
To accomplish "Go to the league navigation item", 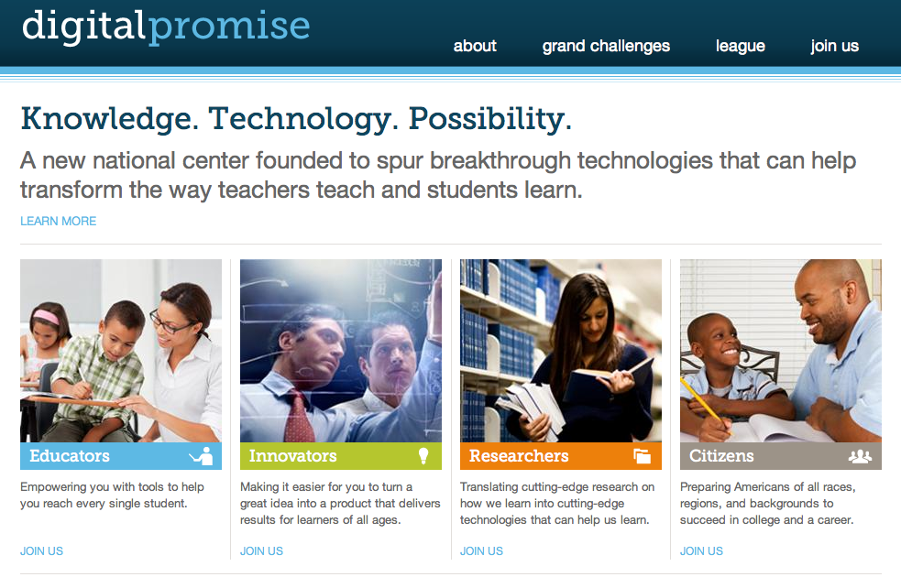I will [x=740, y=46].
